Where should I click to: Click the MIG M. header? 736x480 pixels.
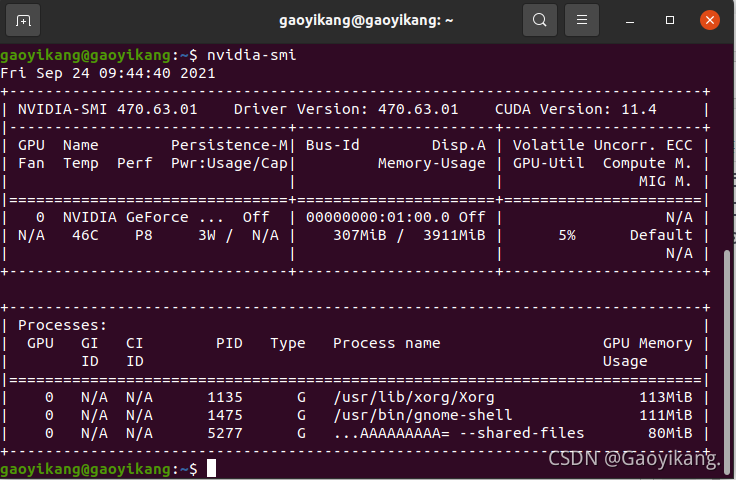665,181
